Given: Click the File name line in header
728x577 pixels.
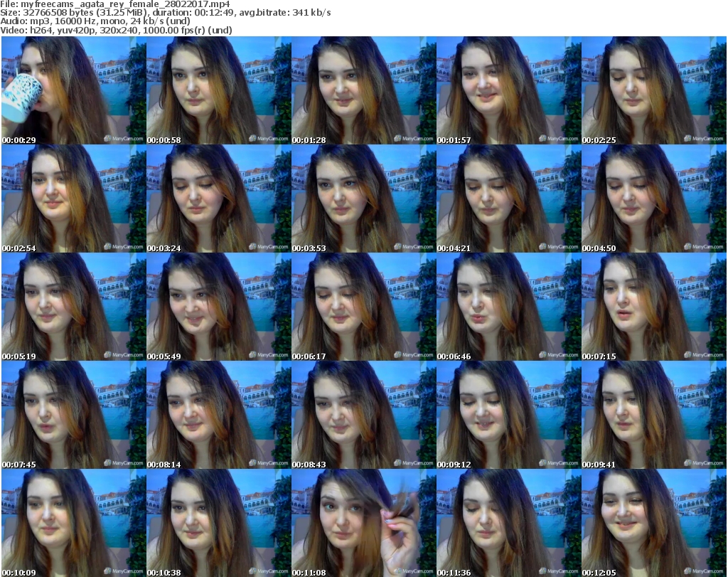Looking at the screenshot, I should tap(115, 4).
